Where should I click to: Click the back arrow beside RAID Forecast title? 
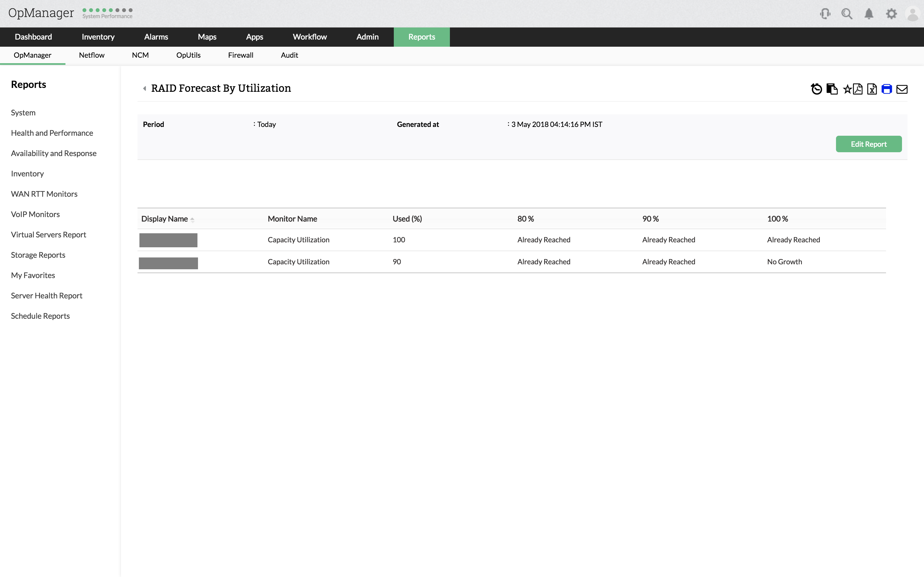click(x=144, y=88)
